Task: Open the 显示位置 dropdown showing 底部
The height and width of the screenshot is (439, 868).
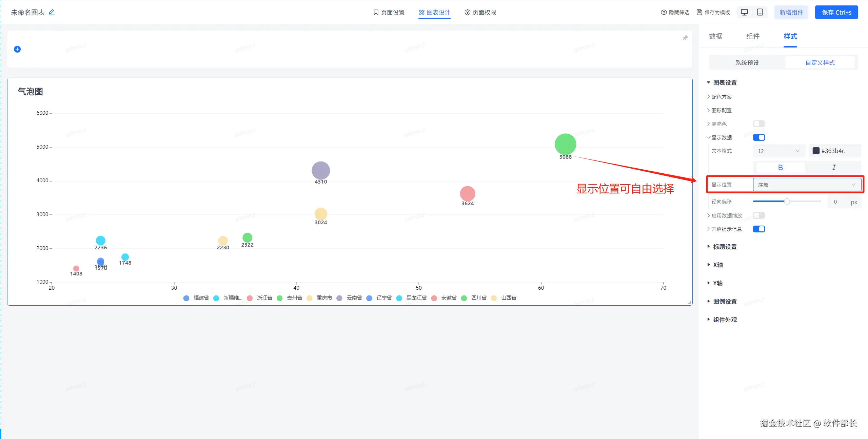Action: click(x=807, y=185)
